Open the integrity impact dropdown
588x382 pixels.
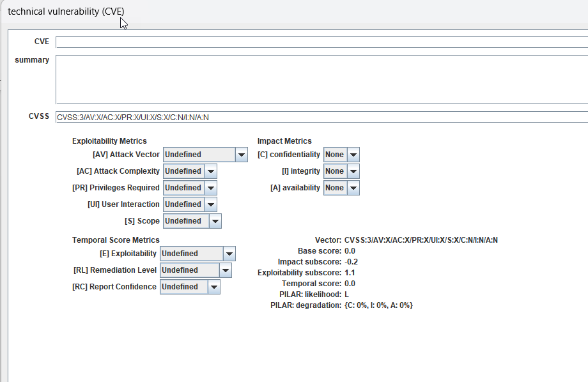[x=341, y=171]
